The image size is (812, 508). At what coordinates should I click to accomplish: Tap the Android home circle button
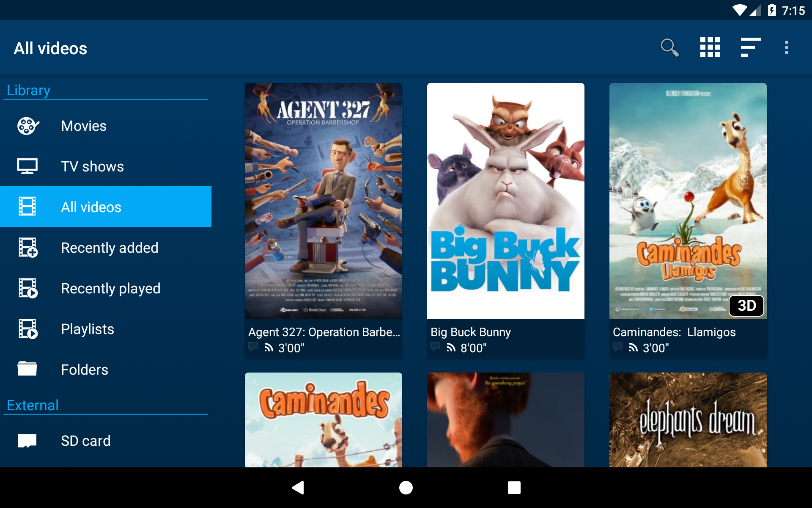tap(406, 488)
